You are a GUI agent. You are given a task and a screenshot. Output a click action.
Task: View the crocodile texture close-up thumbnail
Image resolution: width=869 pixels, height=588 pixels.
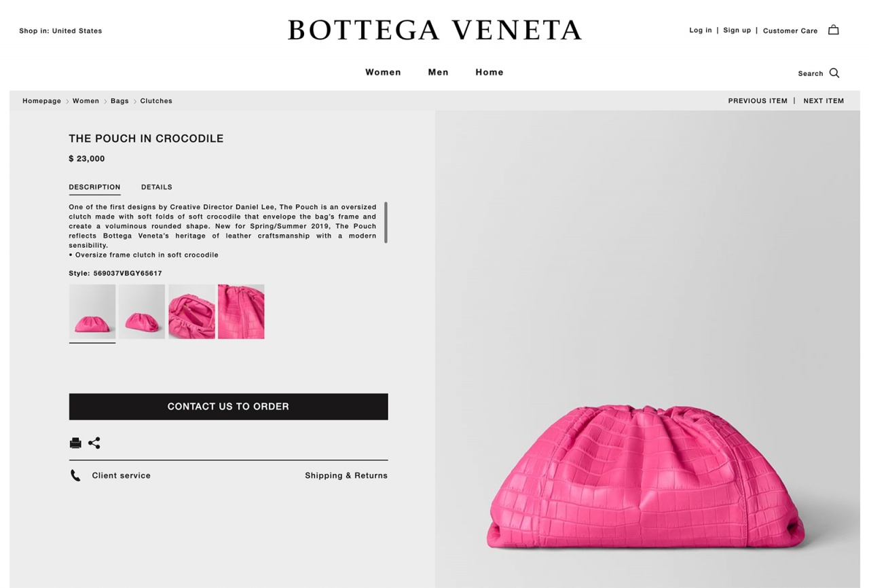241,312
